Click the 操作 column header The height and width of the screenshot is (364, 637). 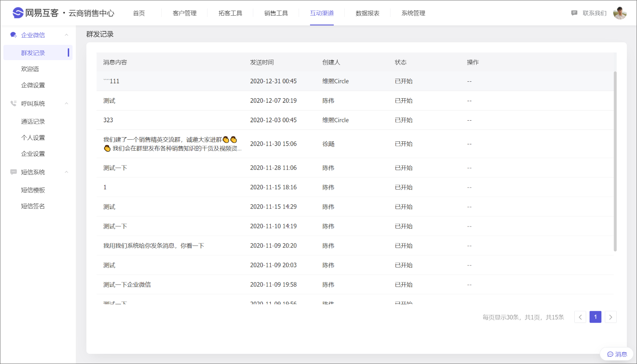473,62
